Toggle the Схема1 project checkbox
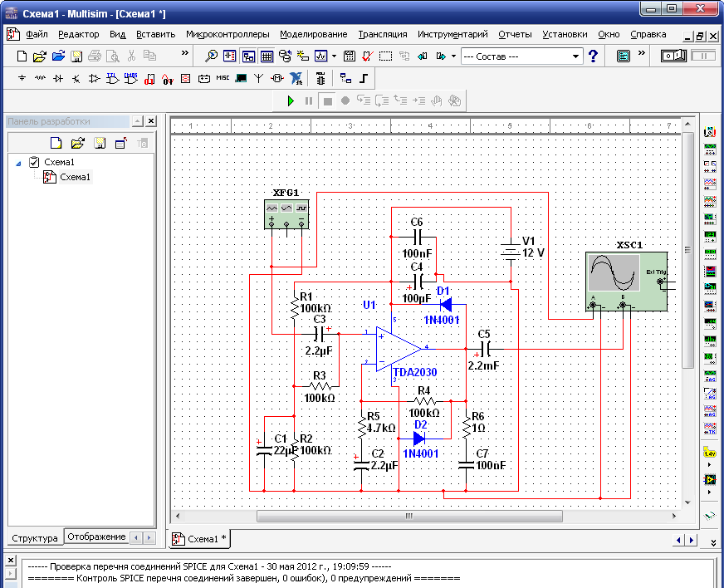The image size is (724, 588). coord(34,162)
